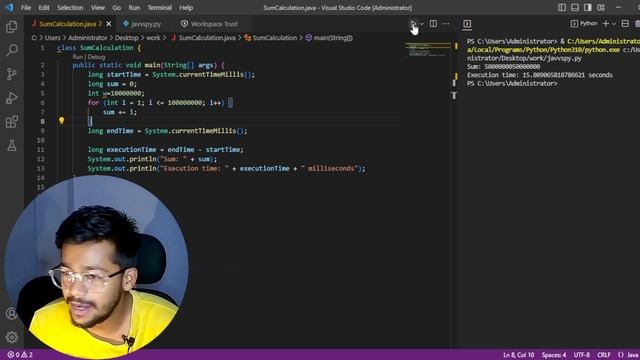
Task: Click Ln 8, Col 10 cursor position
Action: coord(518,355)
